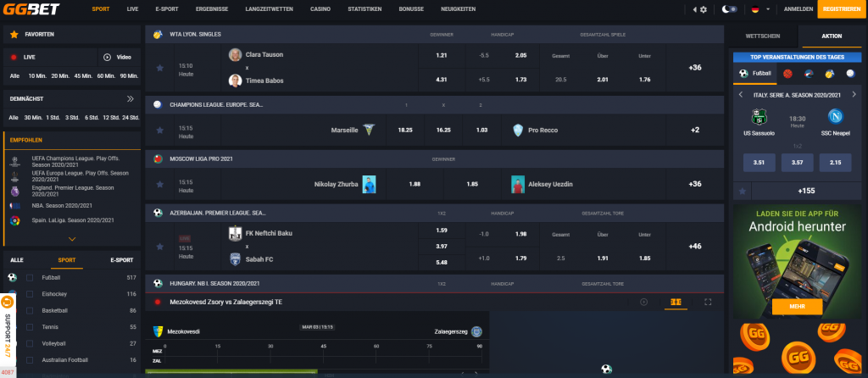Go to CASINO in the top menu
This screenshot has width=868, height=378.
[320, 9]
